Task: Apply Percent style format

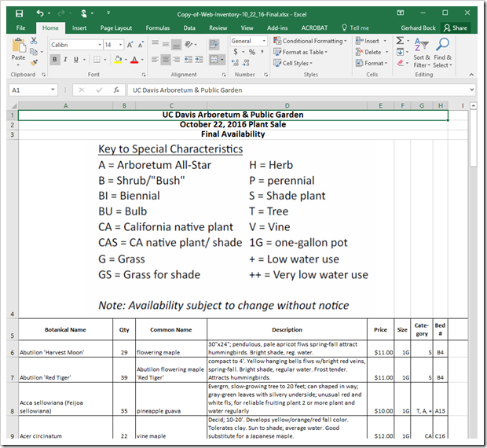Action: tap(252, 52)
